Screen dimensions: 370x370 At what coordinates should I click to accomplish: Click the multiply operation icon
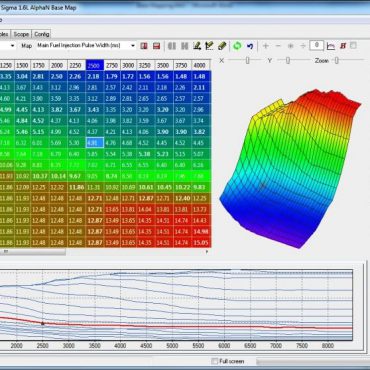[x=291, y=46]
